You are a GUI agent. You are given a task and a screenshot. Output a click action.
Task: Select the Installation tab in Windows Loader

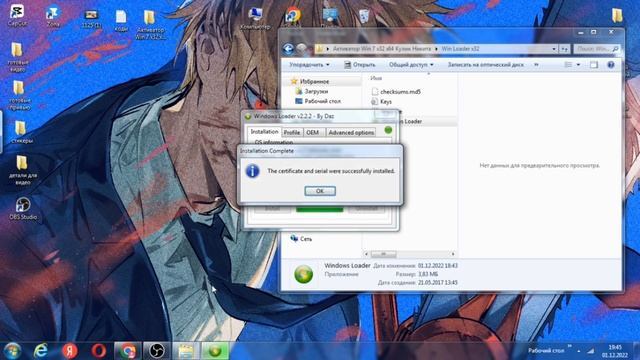pos(264,131)
